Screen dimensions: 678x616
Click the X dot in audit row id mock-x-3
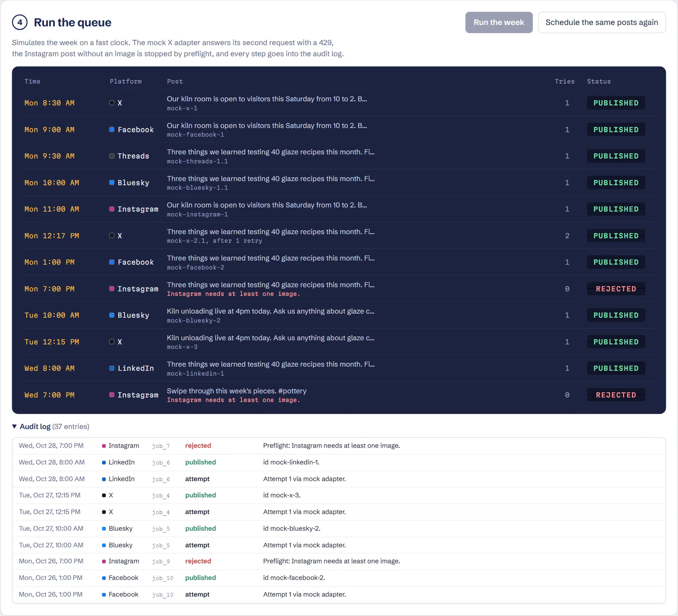click(104, 496)
